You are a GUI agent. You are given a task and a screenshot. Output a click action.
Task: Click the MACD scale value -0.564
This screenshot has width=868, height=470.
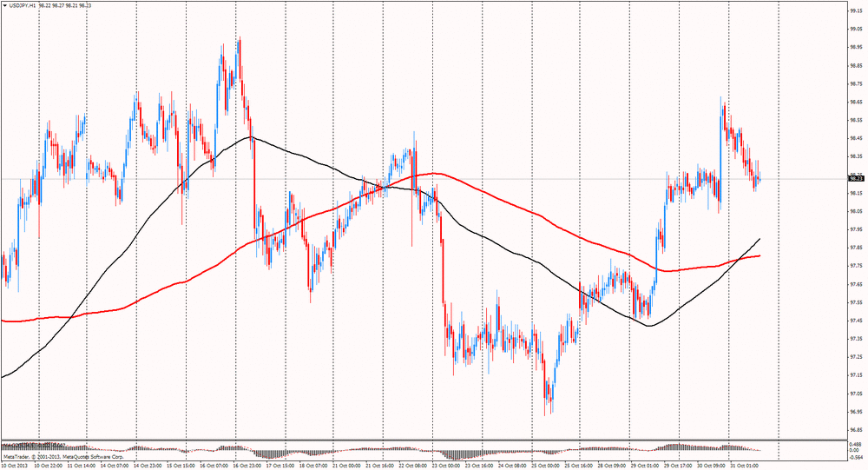pyautogui.click(x=856, y=458)
